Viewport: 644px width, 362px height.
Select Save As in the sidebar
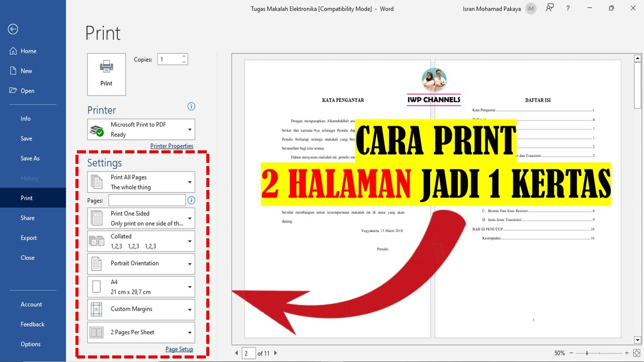33,158
